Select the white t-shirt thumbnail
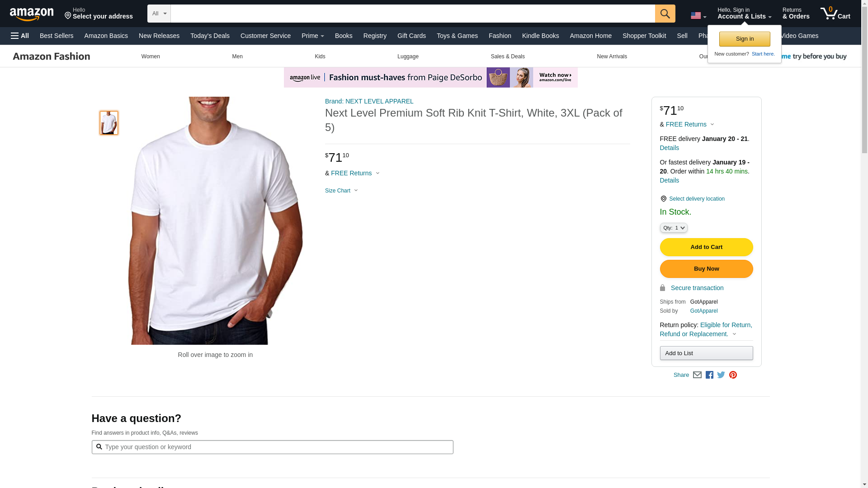The image size is (868, 488). (109, 123)
